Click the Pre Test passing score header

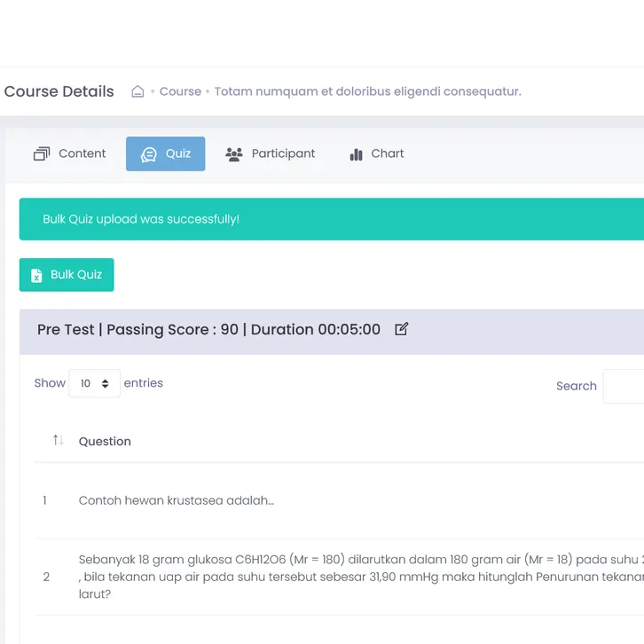coord(208,329)
